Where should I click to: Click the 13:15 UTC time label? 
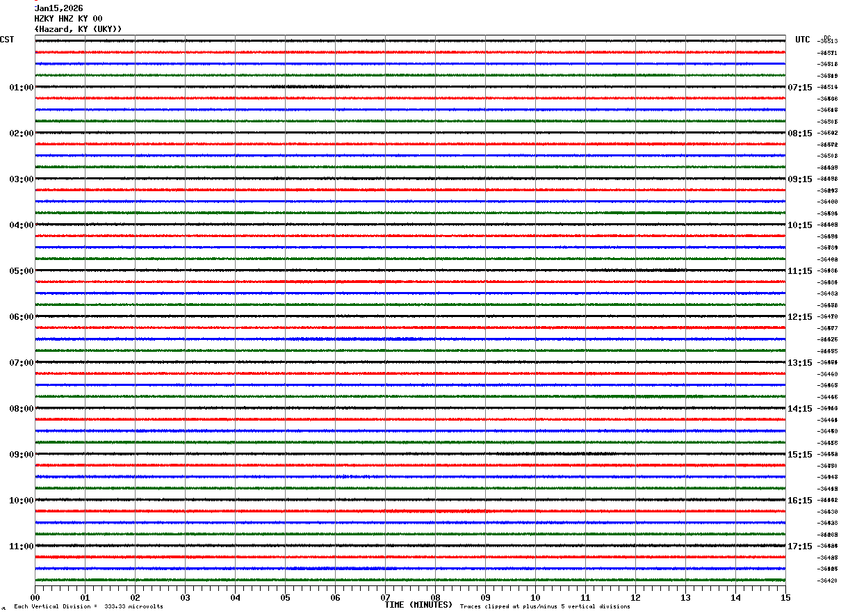[800, 363]
